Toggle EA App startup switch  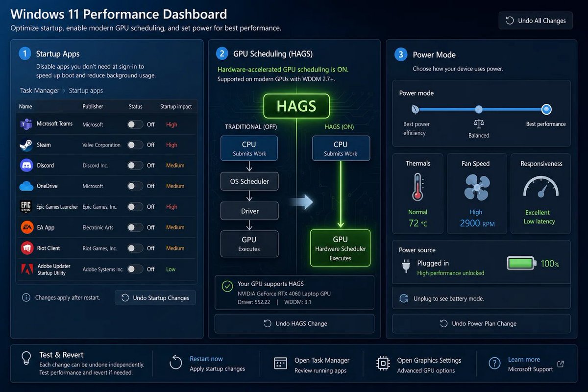click(135, 227)
